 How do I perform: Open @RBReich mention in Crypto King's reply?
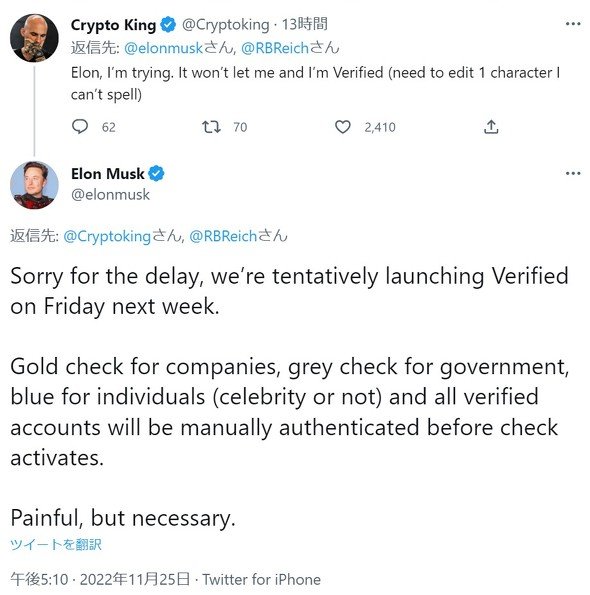pyautogui.click(x=275, y=48)
